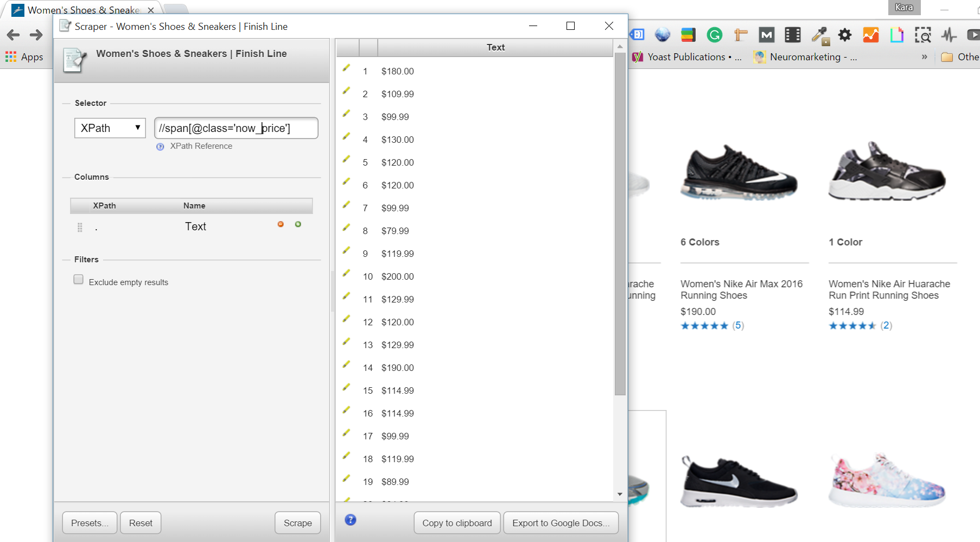
Task: Expand hidden bookmarks with the double chevron
Action: pos(924,56)
